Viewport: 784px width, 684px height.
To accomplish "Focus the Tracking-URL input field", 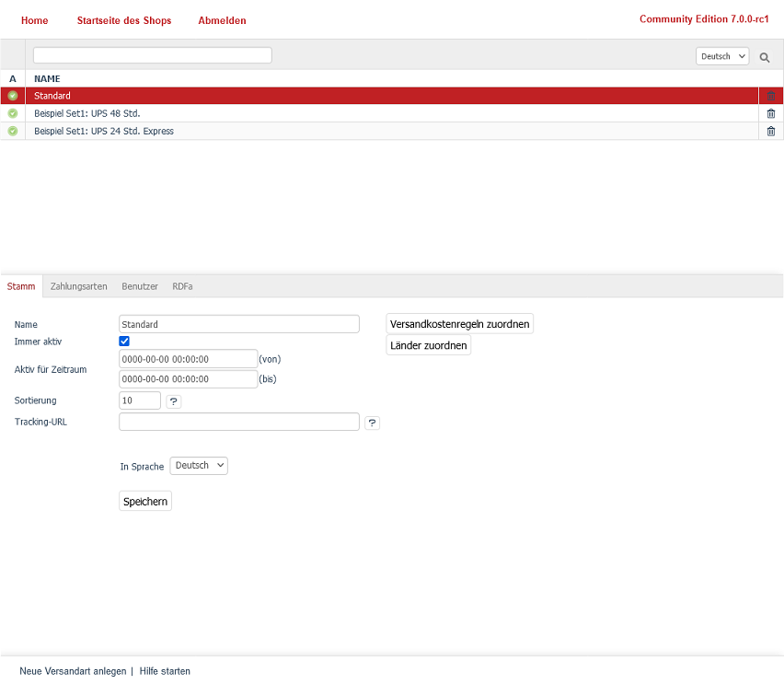I will tap(239, 422).
